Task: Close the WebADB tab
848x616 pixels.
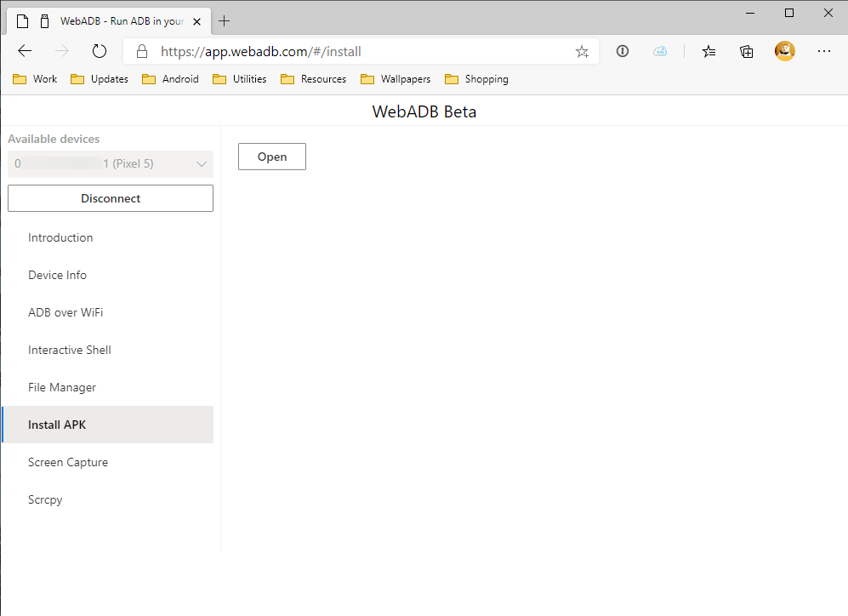Action: point(197,21)
